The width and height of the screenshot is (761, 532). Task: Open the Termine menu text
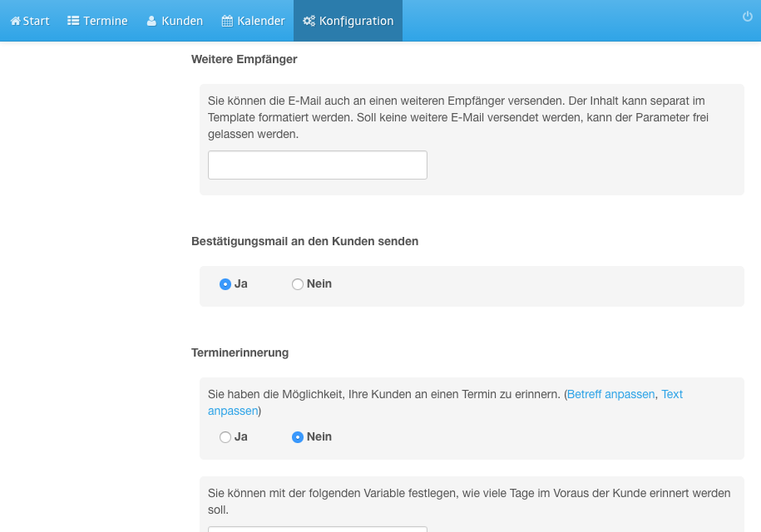(x=106, y=21)
